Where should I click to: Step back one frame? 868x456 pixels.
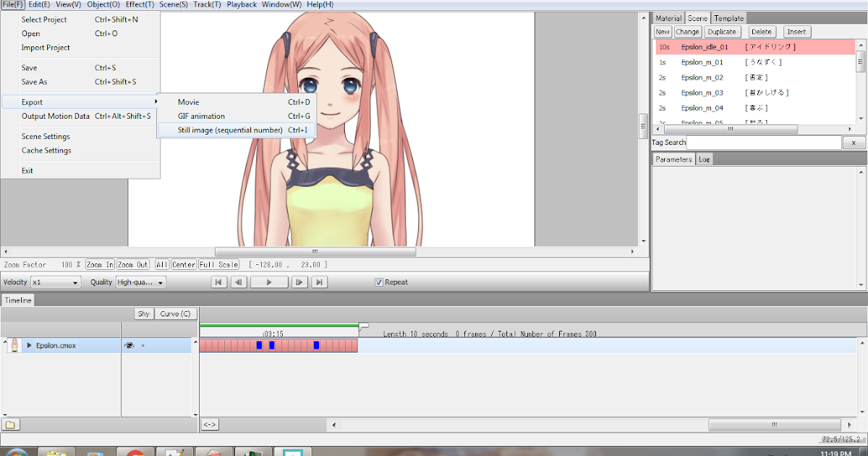tap(239, 282)
